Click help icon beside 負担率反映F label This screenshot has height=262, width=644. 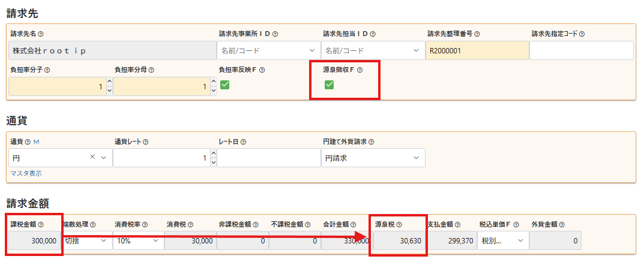tap(262, 70)
